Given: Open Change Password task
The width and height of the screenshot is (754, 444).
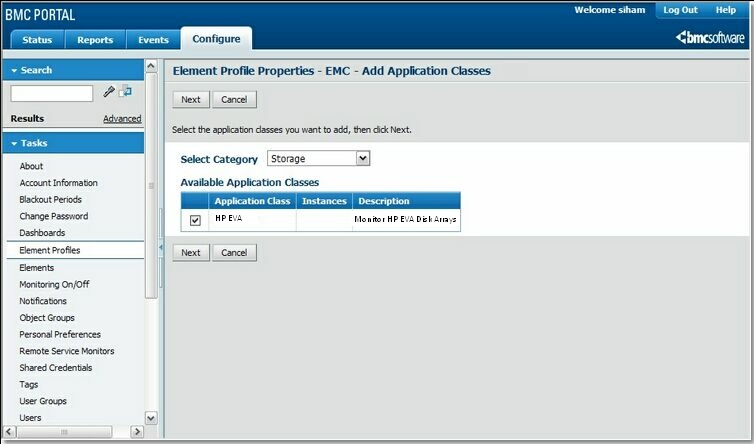Looking at the screenshot, I should pyautogui.click(x=53, y=216).
